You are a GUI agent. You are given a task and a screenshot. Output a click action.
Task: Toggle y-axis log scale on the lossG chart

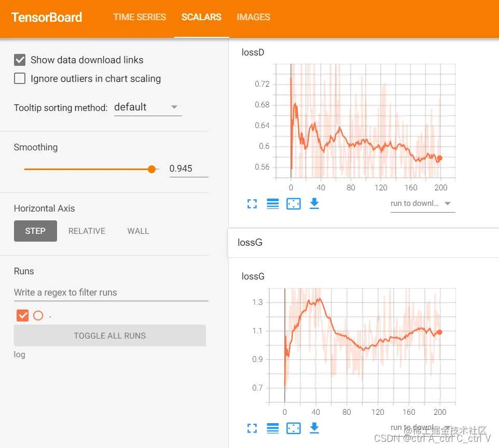click(273, 428)
